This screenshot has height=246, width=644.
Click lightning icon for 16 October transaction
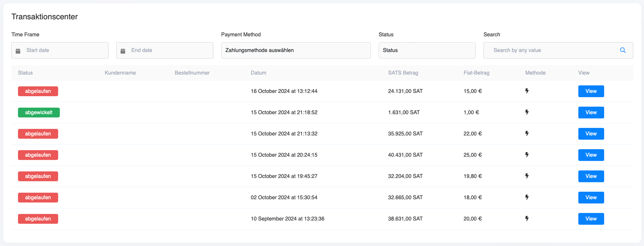pyautogui.click(x=527, y=91)
